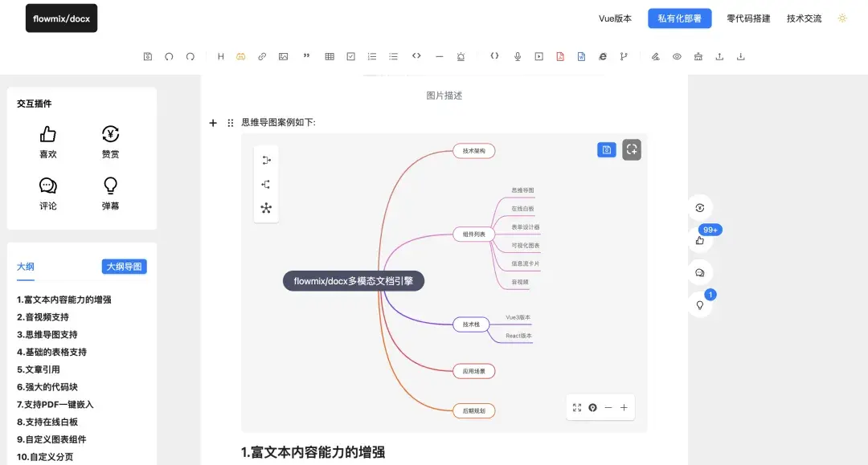This screenshot has height=465, width=868.
Task: Click the plus icon to add a block
Action: 213,123
